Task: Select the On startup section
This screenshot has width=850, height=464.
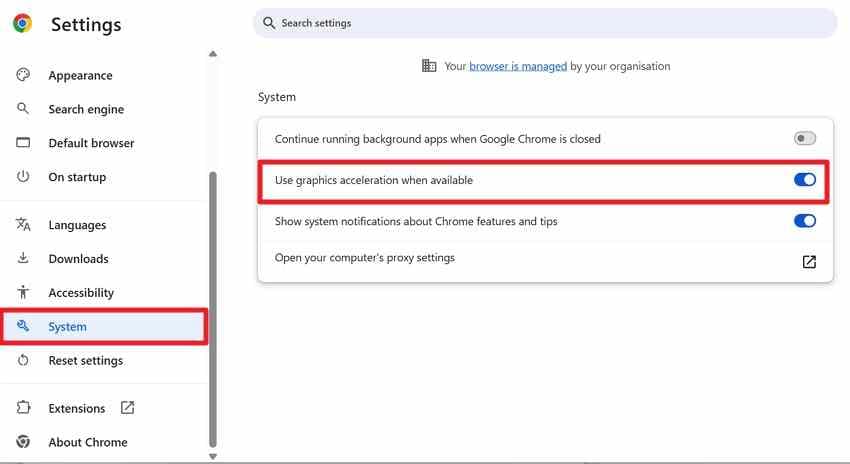Action: 77,177
